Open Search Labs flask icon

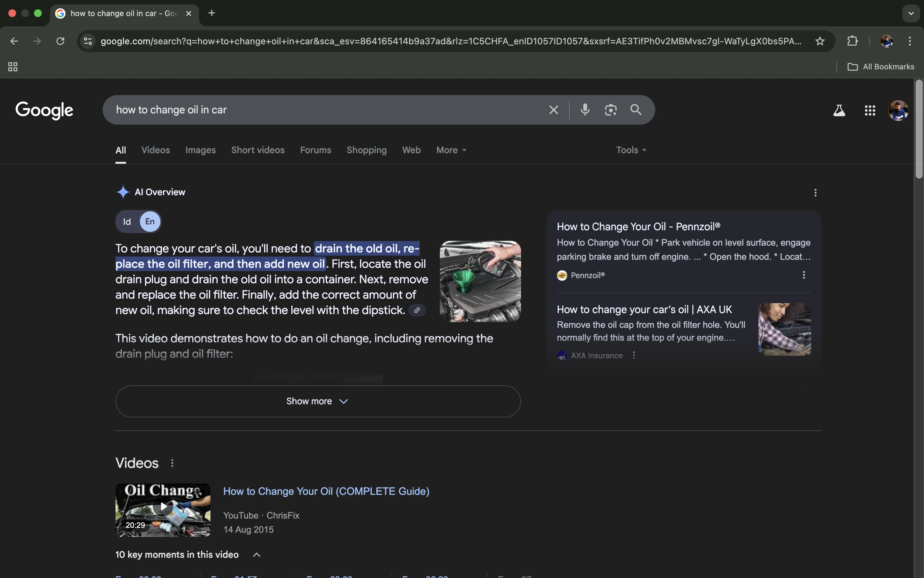[x=839, y=110]
